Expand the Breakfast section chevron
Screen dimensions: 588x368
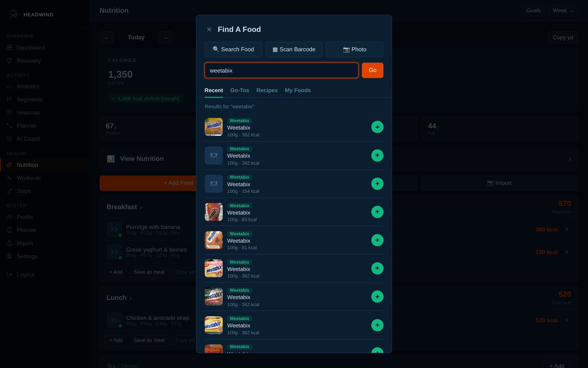click(x=141, y=207)
